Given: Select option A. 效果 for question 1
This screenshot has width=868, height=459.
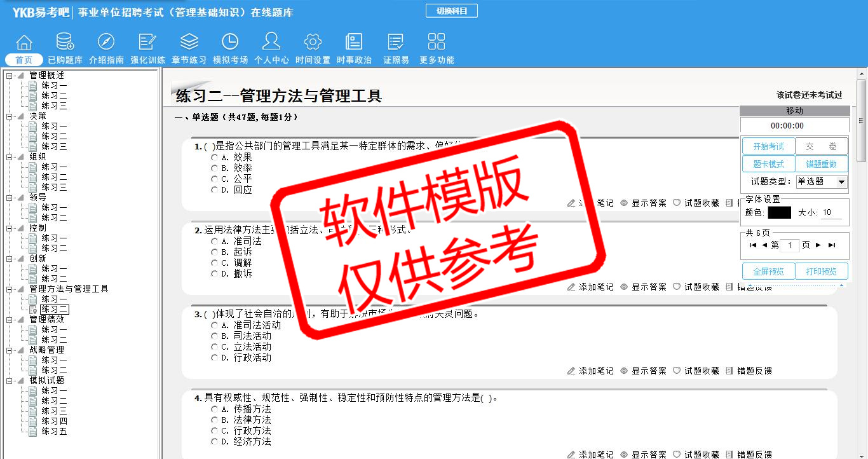Looking at the screenshot, I should point(214,157).
